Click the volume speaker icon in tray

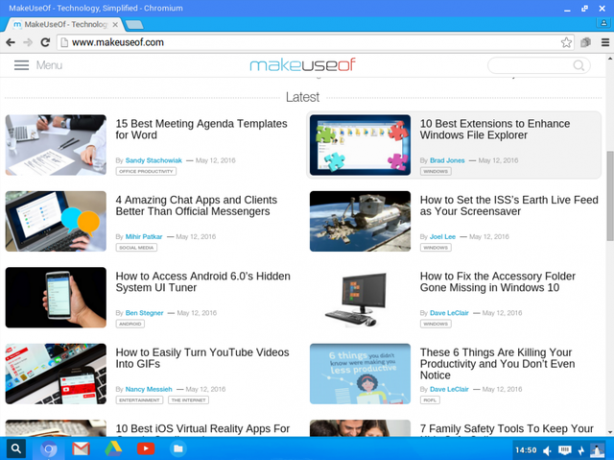tap(547, 451)
